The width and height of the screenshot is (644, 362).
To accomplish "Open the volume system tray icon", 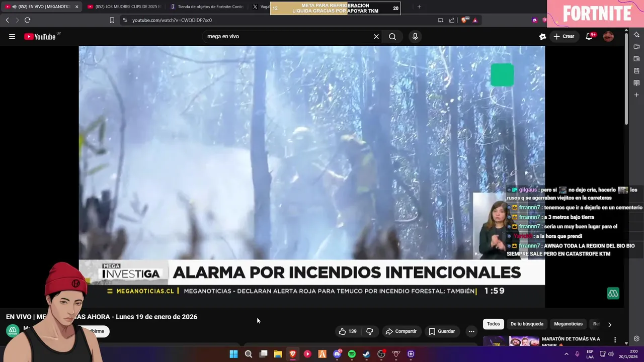I will coord(611,354).
